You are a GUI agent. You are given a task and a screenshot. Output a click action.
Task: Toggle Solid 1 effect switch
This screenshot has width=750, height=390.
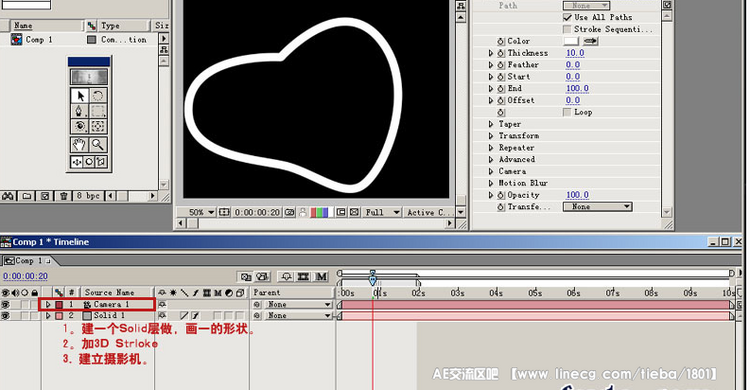[195, 316]
